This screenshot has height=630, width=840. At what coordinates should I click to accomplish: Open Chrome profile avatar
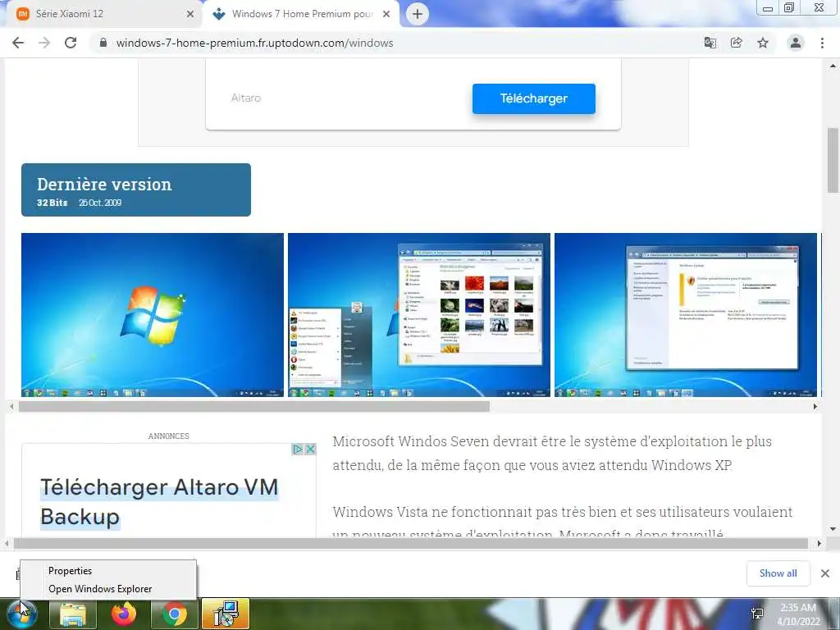[796, 43]
